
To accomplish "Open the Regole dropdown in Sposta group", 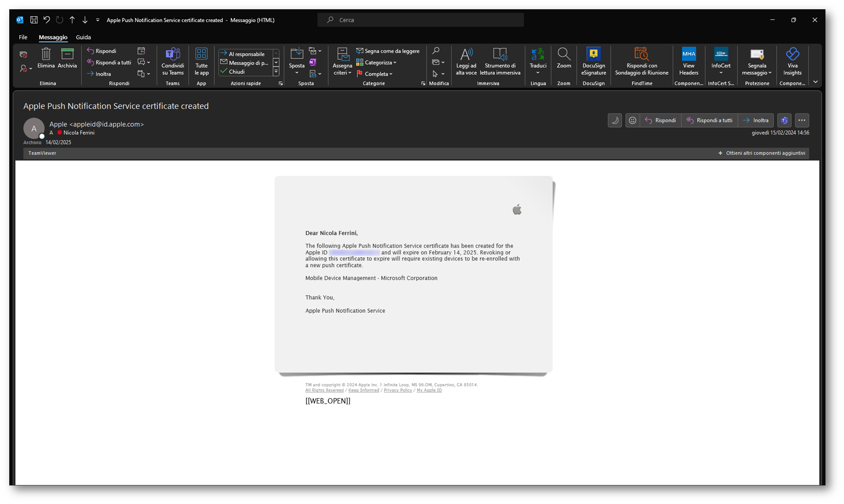I will coord(315,51).
